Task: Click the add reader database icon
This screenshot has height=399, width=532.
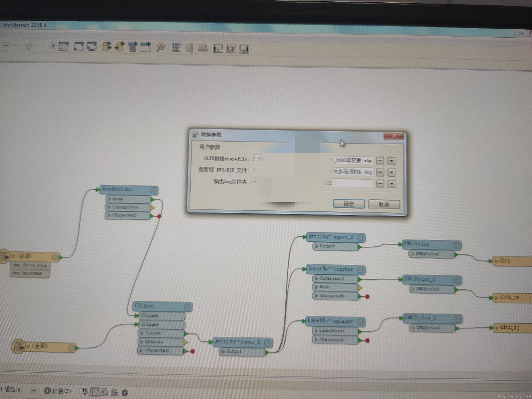Action: 107,46
